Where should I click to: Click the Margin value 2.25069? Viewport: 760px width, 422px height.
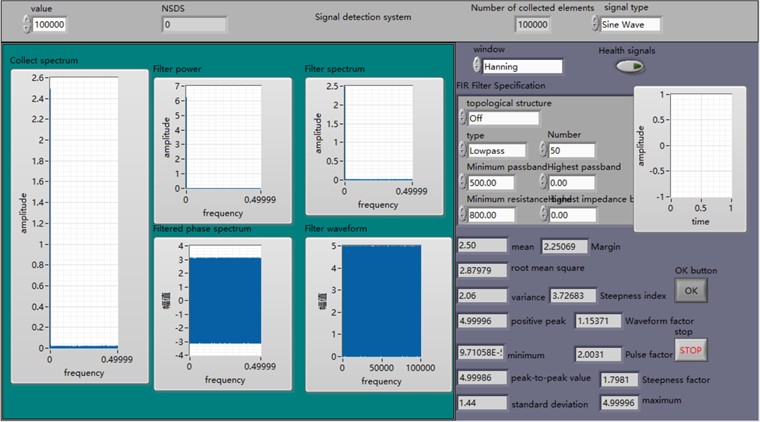pyautogui.click(x=564, y=246)
